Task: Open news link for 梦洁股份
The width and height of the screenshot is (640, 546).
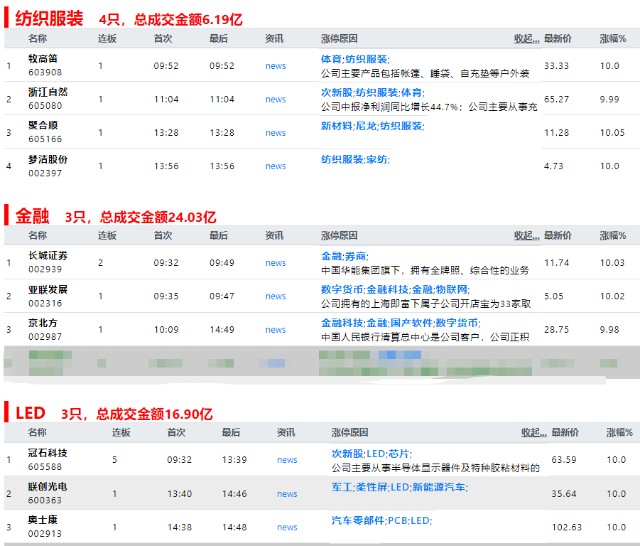Action: coord(276,166)
